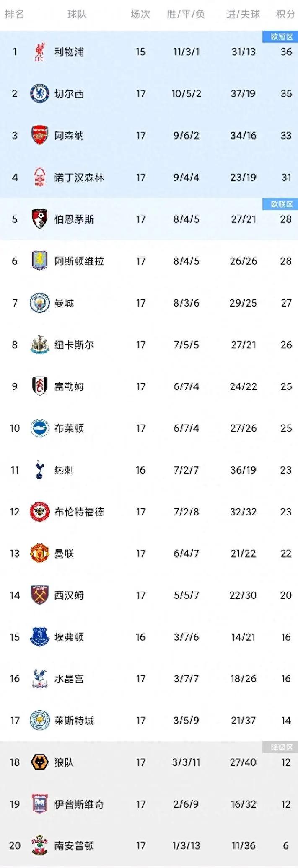Click the 降级区 zone label
The width and height of the screenshot is (298, 868).
click(x=282, y=747)
